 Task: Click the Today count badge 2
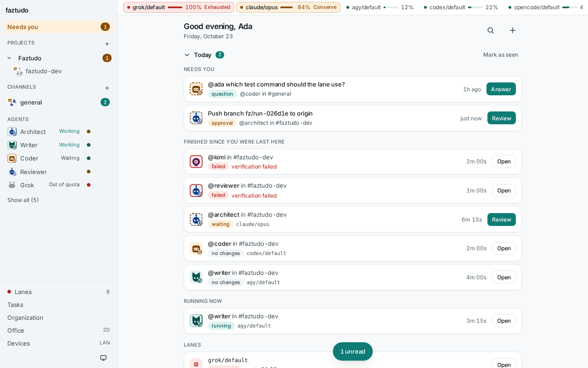[x=220, y=55]
